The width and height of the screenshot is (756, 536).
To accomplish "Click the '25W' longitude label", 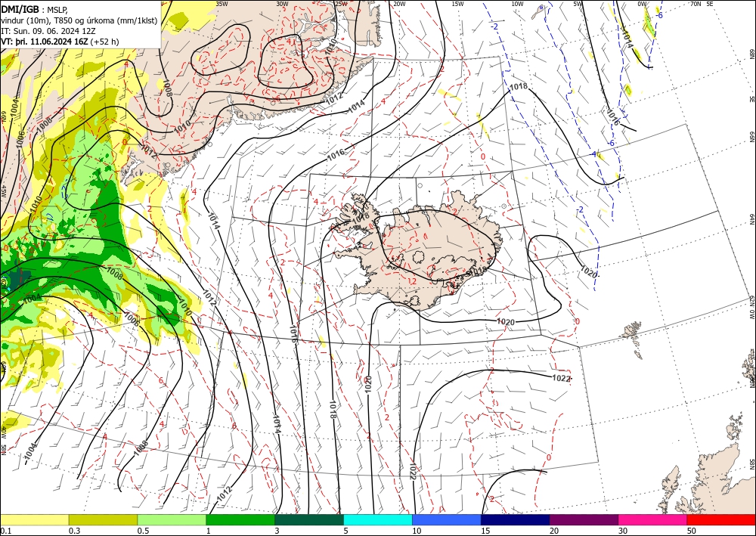I will pos(341,4).
